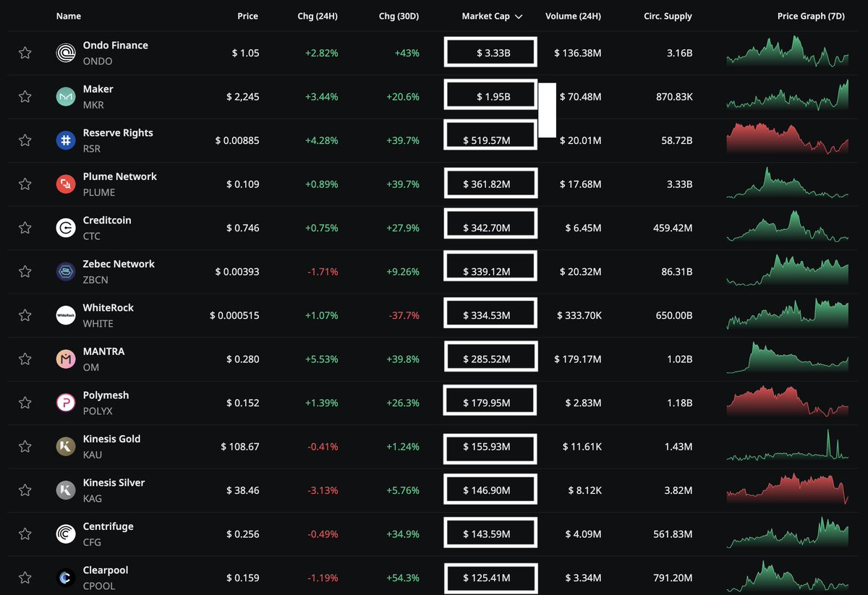Click the Kinesis Silver KAG logo
The image size is (868, 595).
click(66, 490)
